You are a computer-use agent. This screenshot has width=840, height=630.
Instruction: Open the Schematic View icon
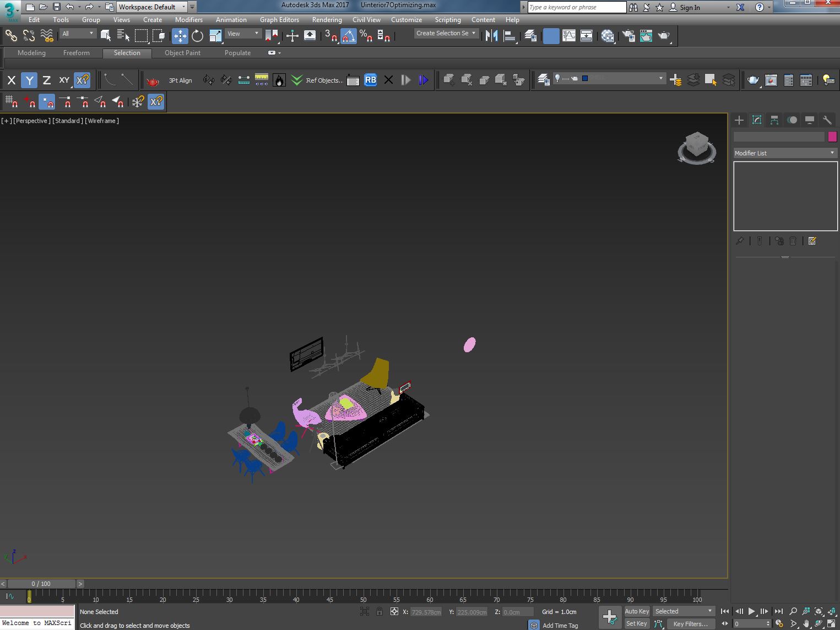point(587,36)
